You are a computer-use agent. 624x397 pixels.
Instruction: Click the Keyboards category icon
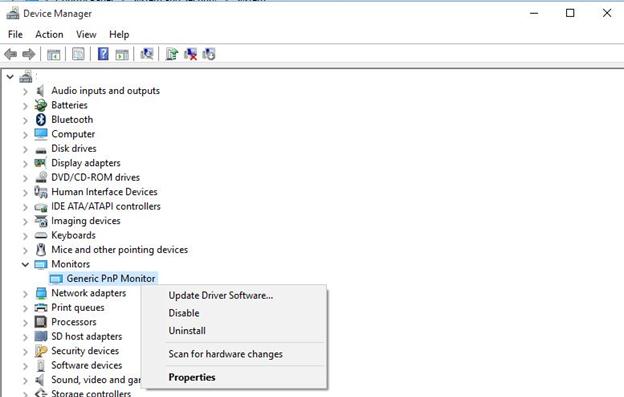pyautogui.click(x=41, y=235)
